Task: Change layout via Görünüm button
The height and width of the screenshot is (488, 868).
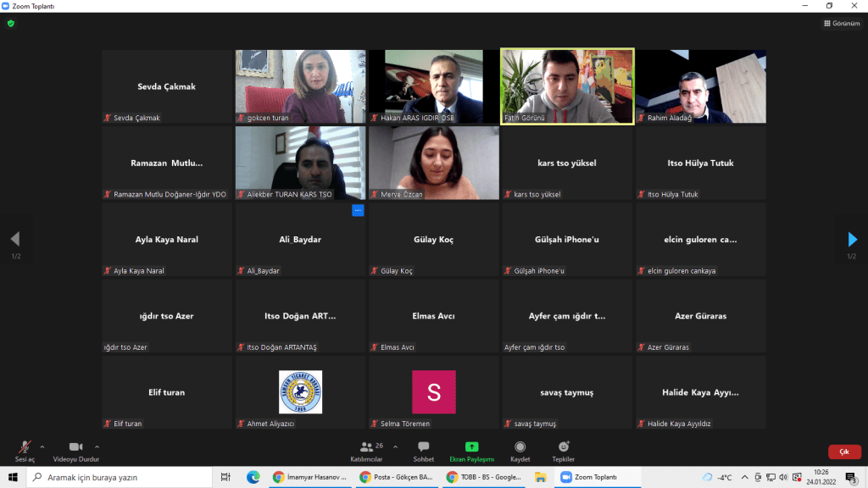Action: point(842,24)
